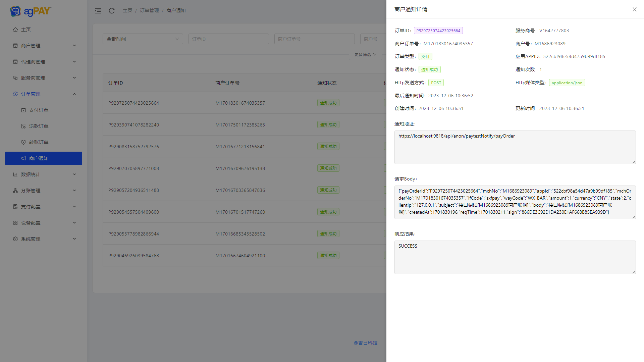This screenshot has width=644, height=362.
Task: Click the 支付订单 menu icon
Action: coord(23,110)
